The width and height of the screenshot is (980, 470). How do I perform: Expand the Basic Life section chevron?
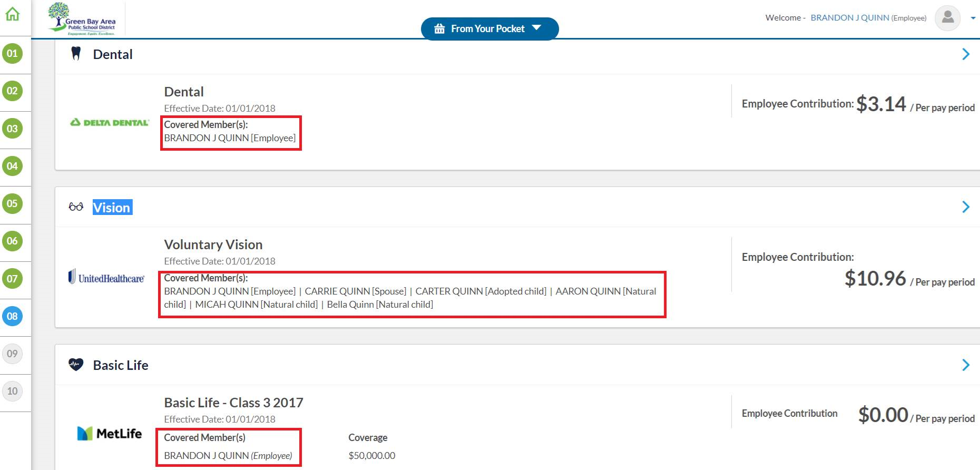[965, 365]
